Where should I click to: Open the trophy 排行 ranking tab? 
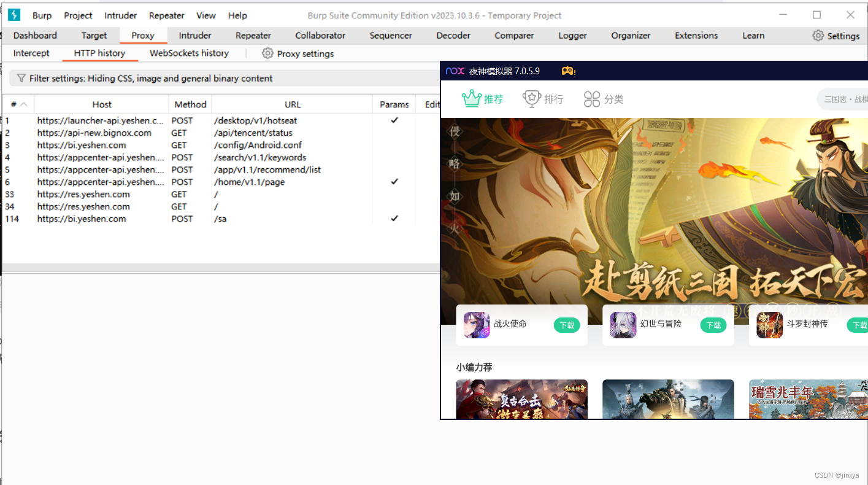543,99
